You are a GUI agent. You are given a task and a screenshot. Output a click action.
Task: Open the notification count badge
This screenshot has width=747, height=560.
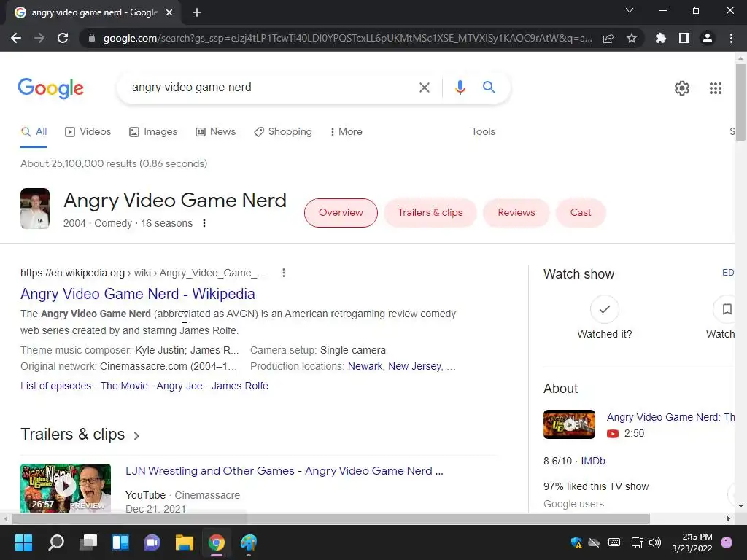pyautogui.click(x=727, y=542)
